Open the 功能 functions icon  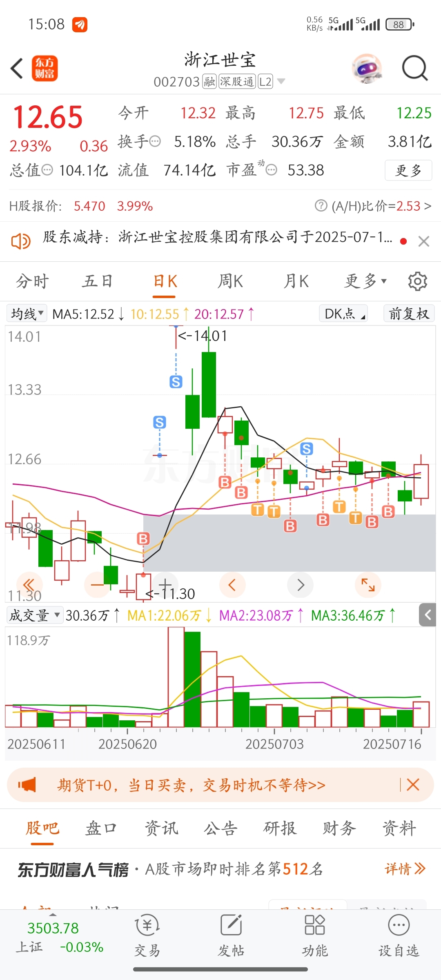(x=315, y=935)
